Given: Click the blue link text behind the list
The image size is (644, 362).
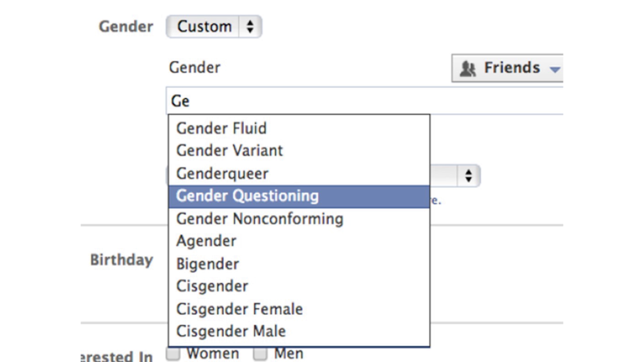Looking at the screenshot, I should [x=436, y=200].
